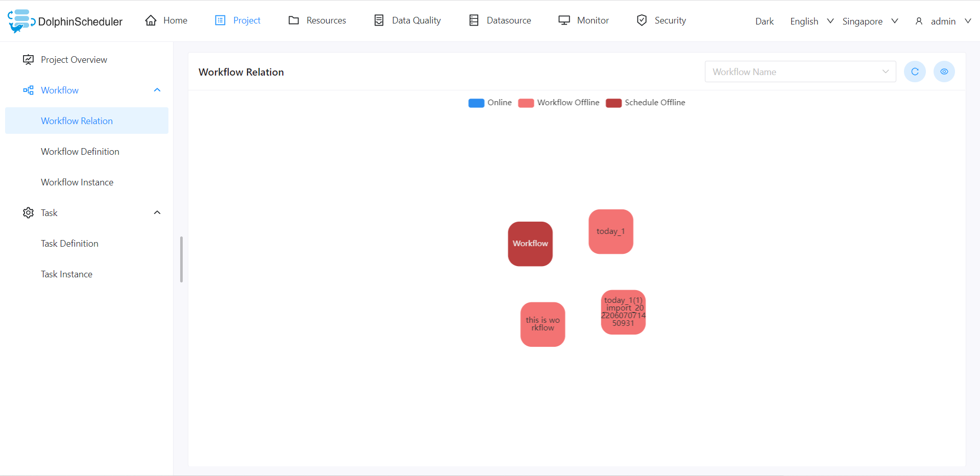Open the English language dropdown
The width and height of the screenshot is (980, 476).
coord(811,21)
